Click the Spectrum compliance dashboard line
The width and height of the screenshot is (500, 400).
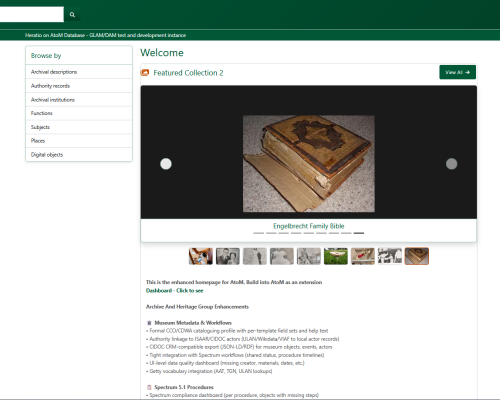pyautogui.click(x=232, y=395)
